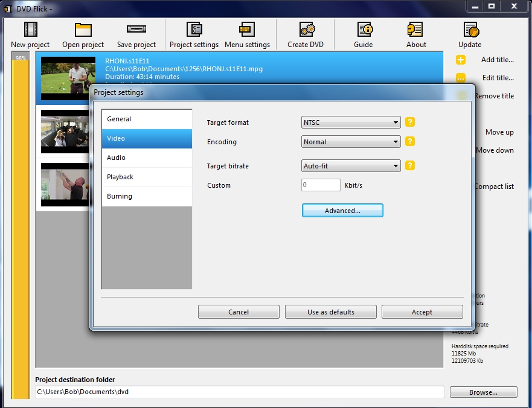Image resolution: width=532 pixels, height=408 pixels.
Task: Click the project destination folder path field
Action: [240, 392]
